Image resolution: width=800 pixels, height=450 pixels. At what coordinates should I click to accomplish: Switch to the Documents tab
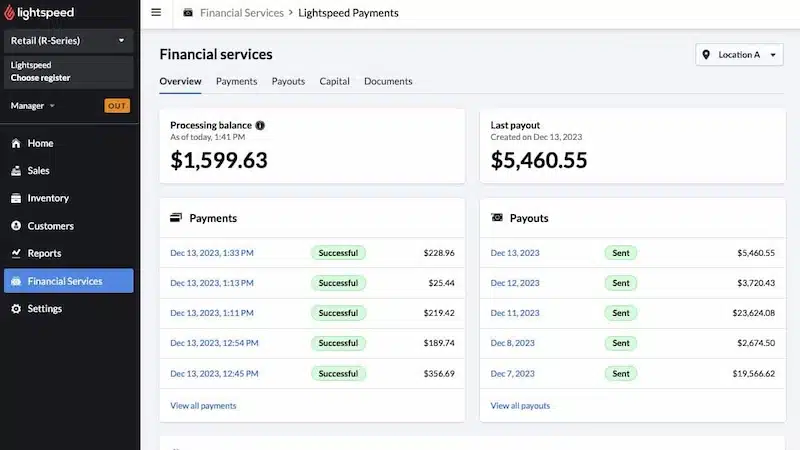(388, 81)
